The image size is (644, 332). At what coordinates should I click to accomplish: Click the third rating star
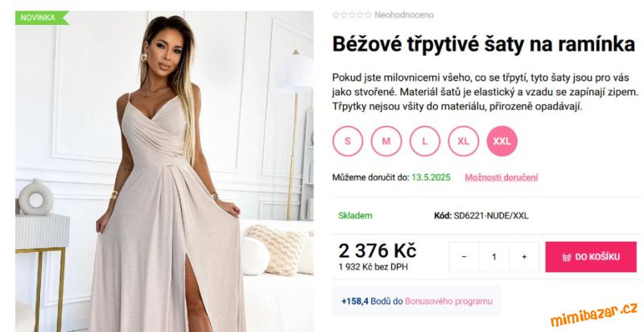(x=352, y=15)
